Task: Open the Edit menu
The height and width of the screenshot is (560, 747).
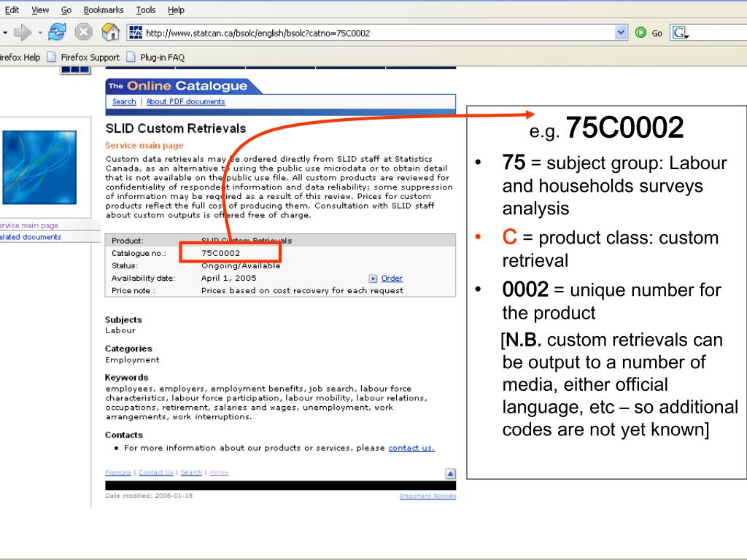Action: click(12, 10)
